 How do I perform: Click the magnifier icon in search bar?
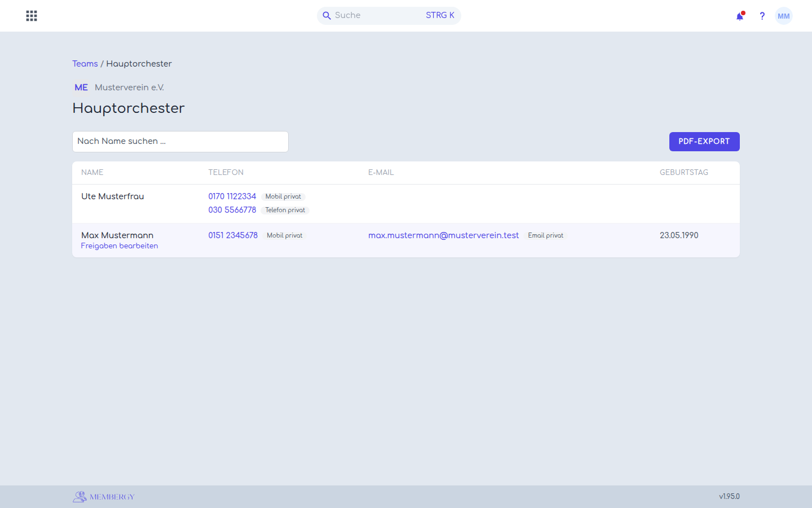[326, 16]
